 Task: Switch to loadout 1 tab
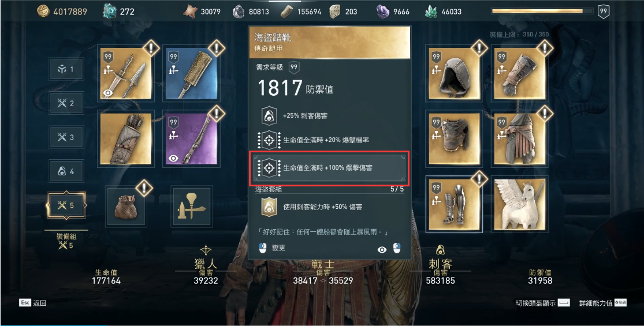pos(66,69)
